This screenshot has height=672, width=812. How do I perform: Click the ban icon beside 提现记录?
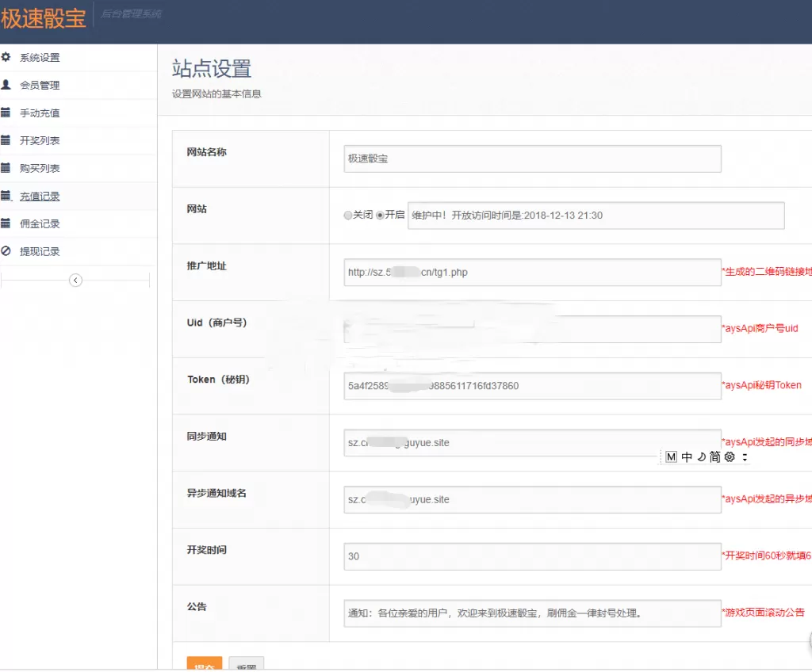point(6,251)
